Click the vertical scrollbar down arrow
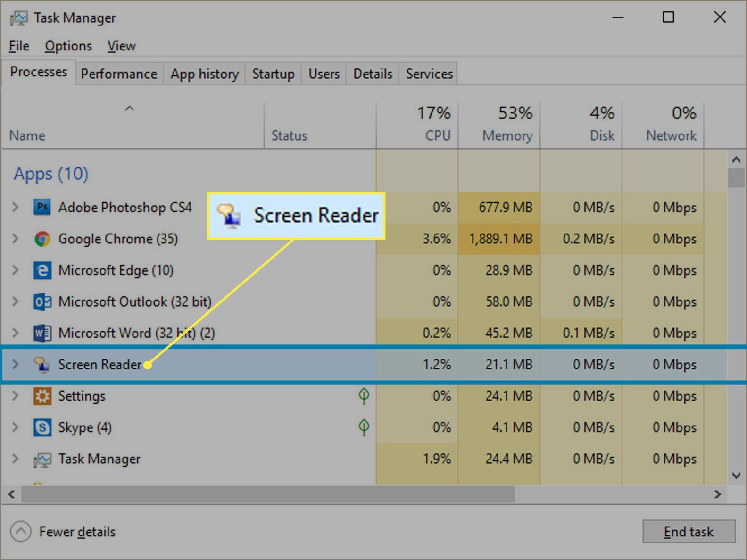Viewport: 747px width, 560px height. click(736, 476)
